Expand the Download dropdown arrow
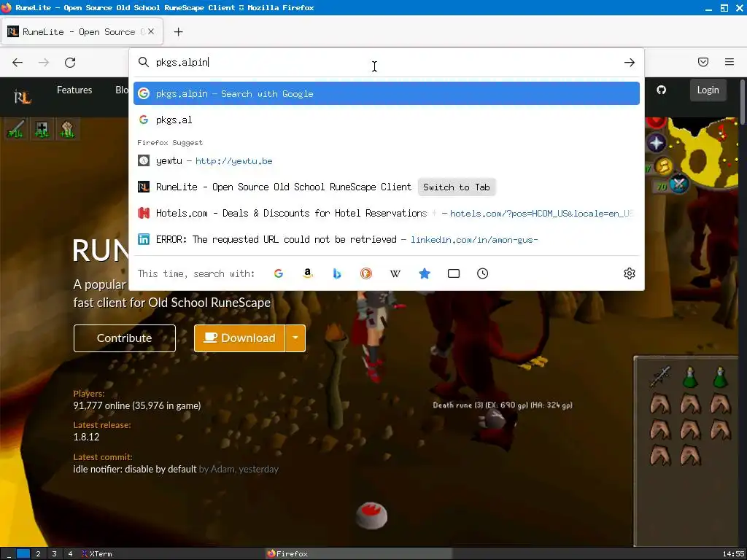The height and width of the screenshot is (560, 747). (x=295, y=338)
